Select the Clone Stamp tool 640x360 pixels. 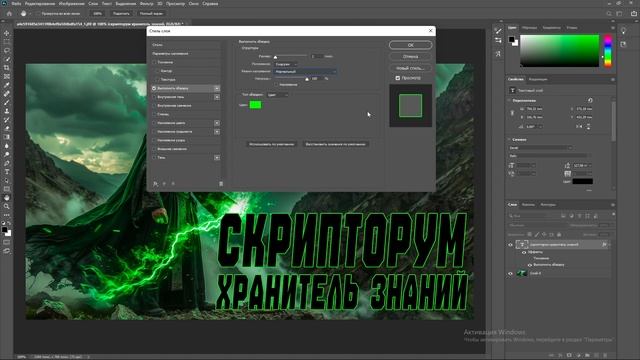click(x=7, y=111)
